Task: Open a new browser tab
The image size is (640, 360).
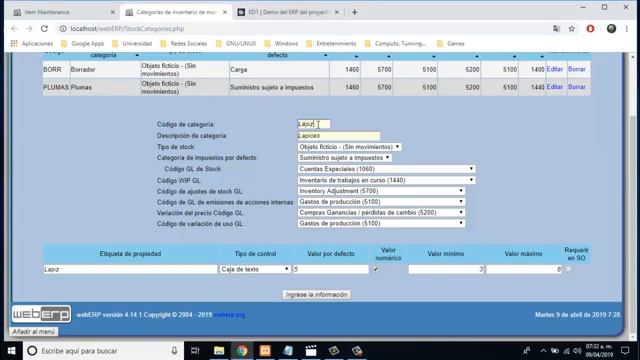Action: 354,12
